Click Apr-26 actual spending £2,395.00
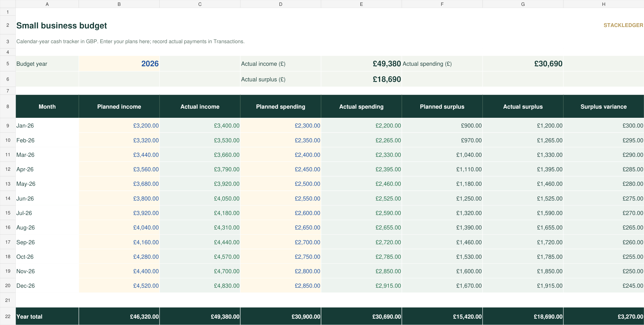Viewport: 644px width, 325px height. 361,169
